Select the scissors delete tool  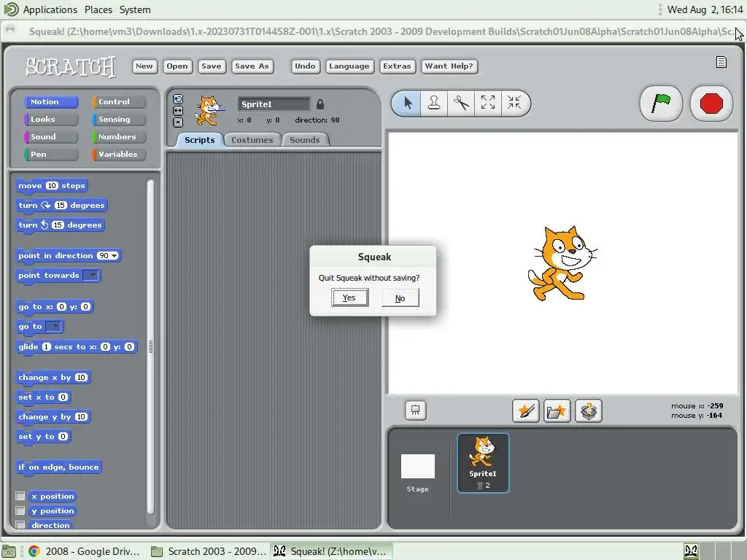coord(461,103)
